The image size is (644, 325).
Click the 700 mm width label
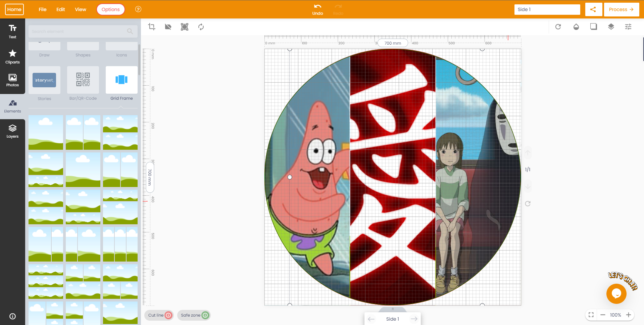tap(393, 43)
